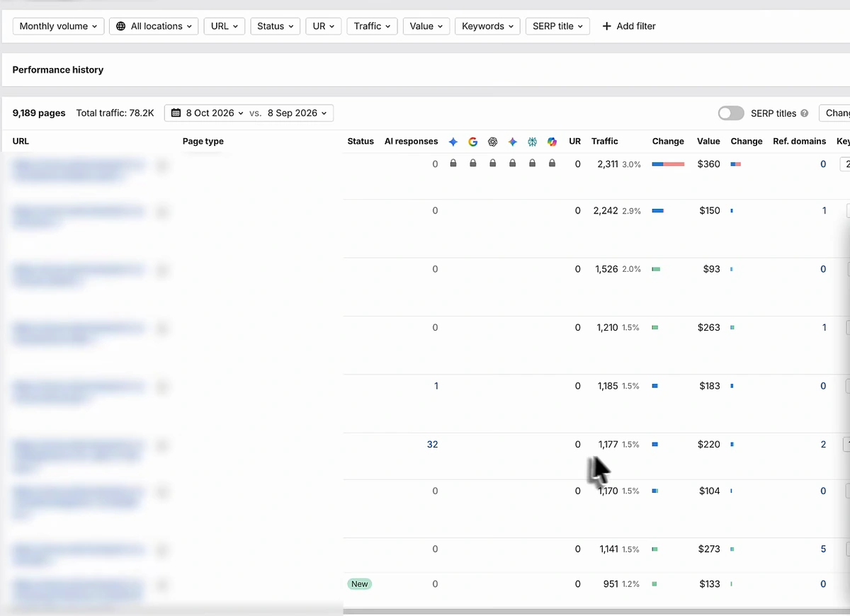Open the Status filter dropdown
This screenshot has height=616, width=850.
click(275, 26)
